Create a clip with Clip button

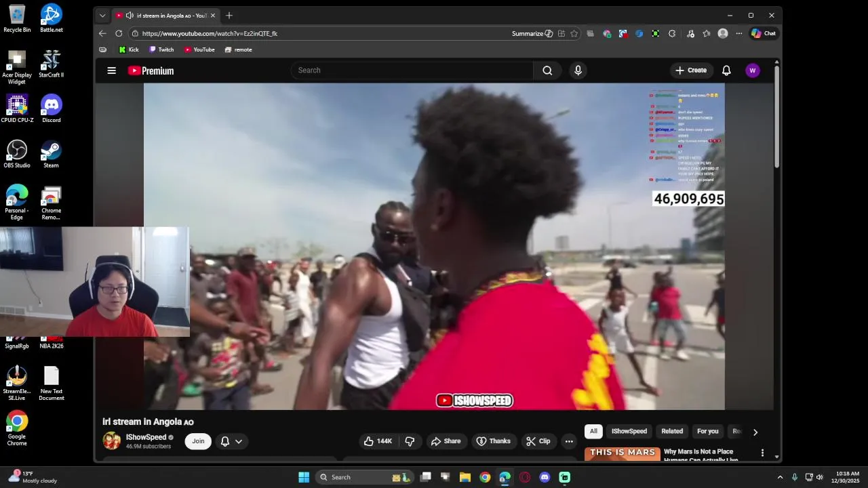pyautogui.click(x=538, y=441)
